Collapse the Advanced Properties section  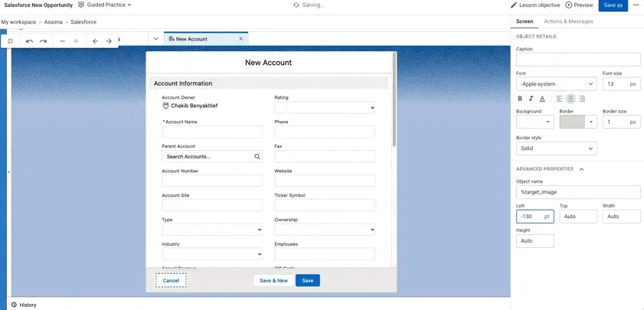point(581,169)
